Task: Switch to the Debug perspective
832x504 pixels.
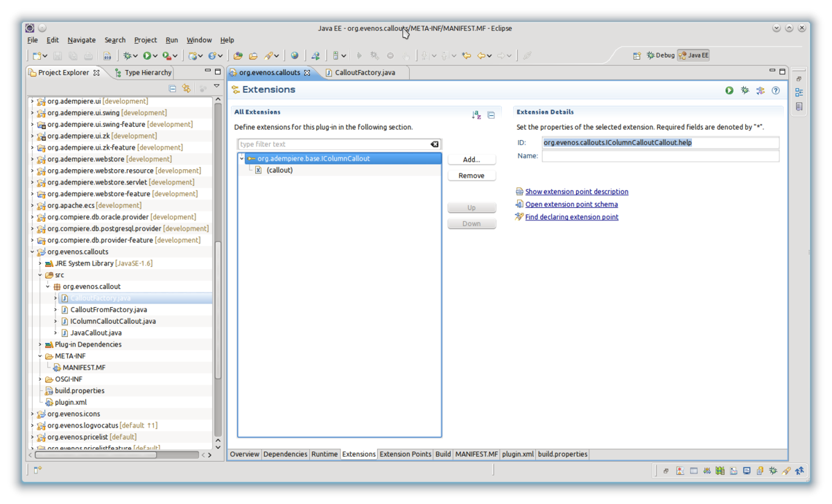Action: pos(660,55)
